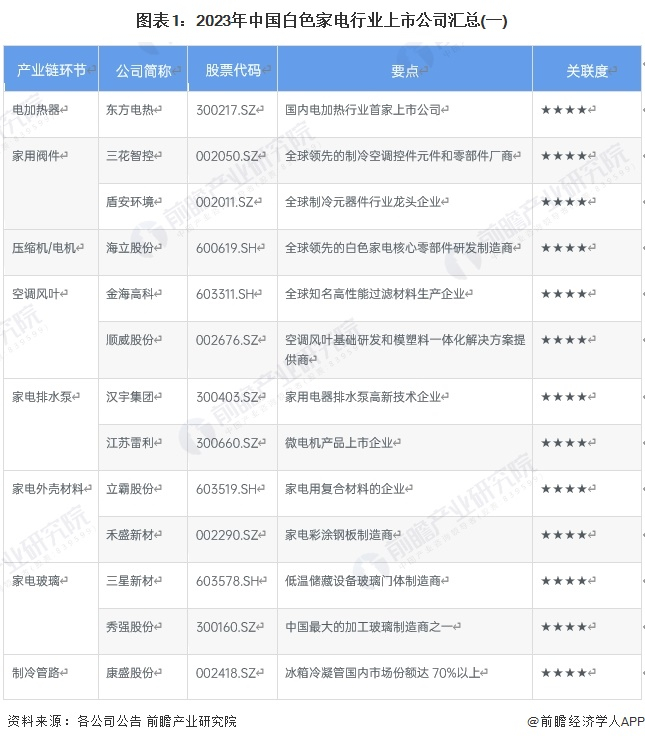Click stock code 603311.SH

226,294
